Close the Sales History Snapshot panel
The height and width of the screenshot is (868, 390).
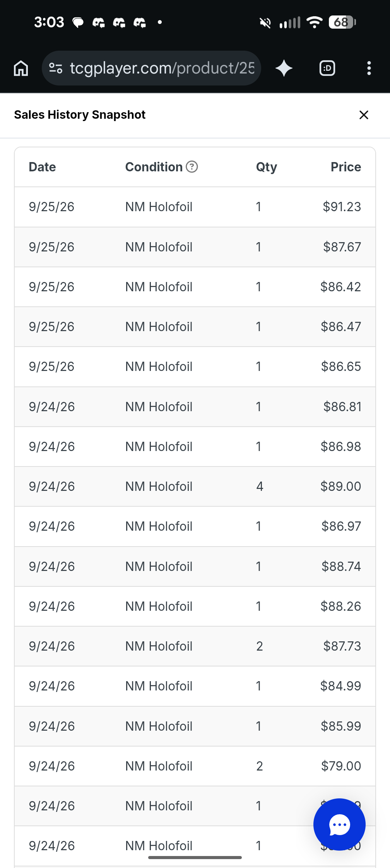364,115
